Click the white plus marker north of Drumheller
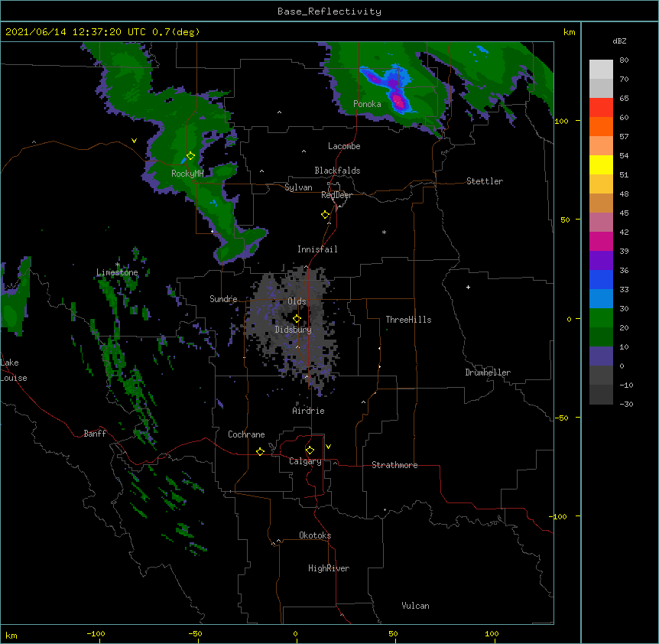Image resolution: width=659 pixels, height=644 pixels. [x=468, y=287]
